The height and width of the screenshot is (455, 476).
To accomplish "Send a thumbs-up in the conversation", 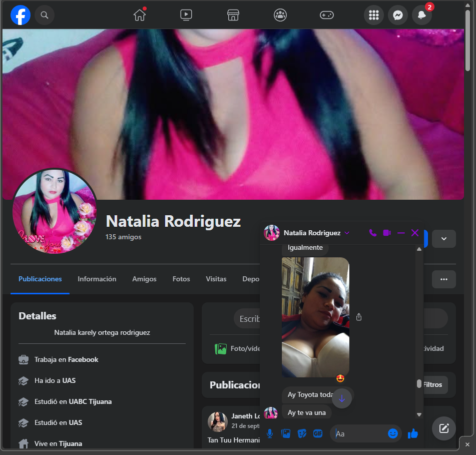I will click(x=413, y=433).
